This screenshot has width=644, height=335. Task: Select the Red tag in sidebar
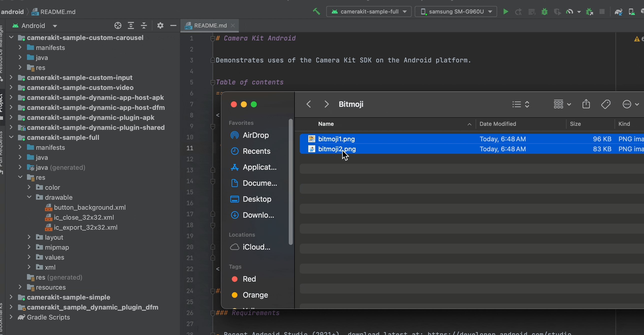(249, 279)
